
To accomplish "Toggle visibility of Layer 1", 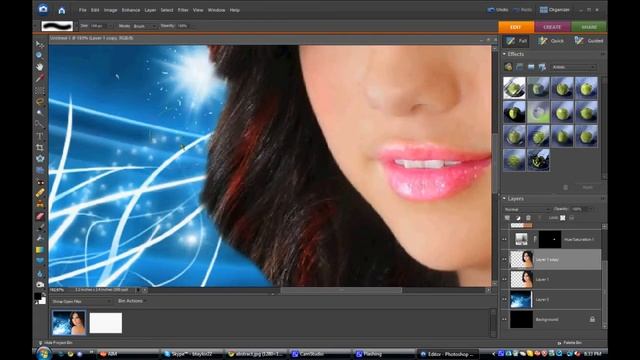I will point(504,280).
